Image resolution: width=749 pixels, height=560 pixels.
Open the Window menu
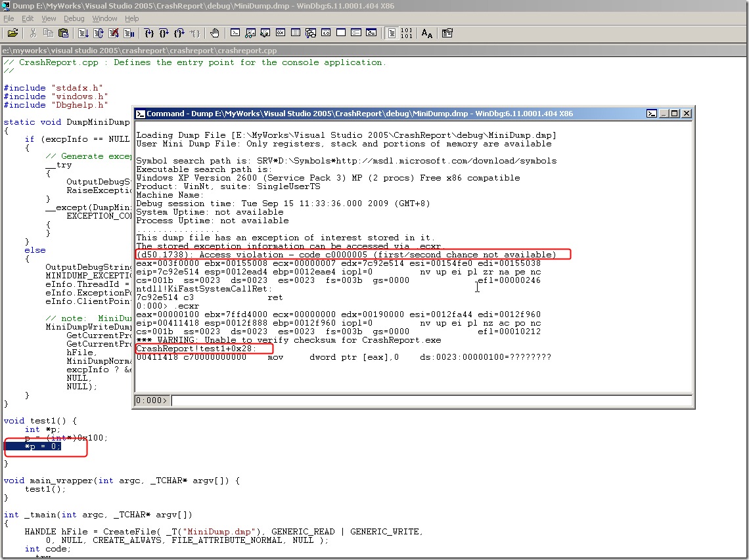click(104, 18)
